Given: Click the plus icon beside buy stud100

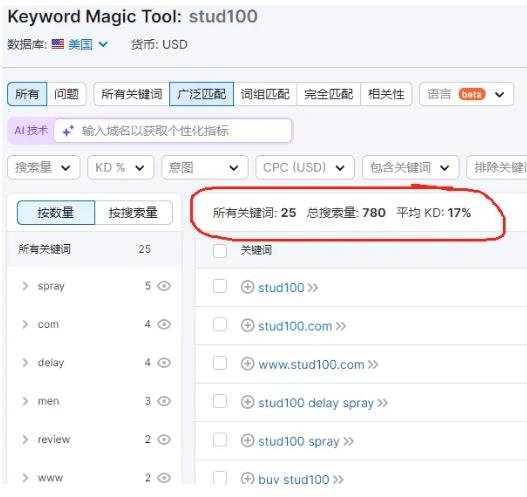Looking at the screenshot, I should pyautogui.click(x=247, y=479).
